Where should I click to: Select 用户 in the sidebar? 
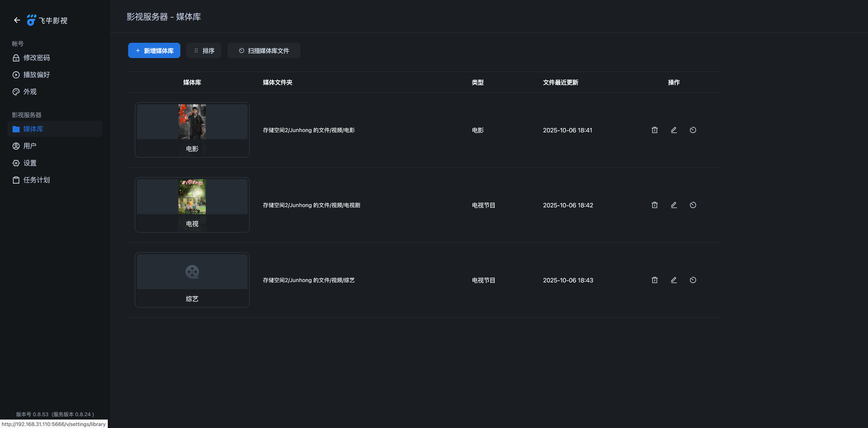pyautogui.click(x=30, y=146)
